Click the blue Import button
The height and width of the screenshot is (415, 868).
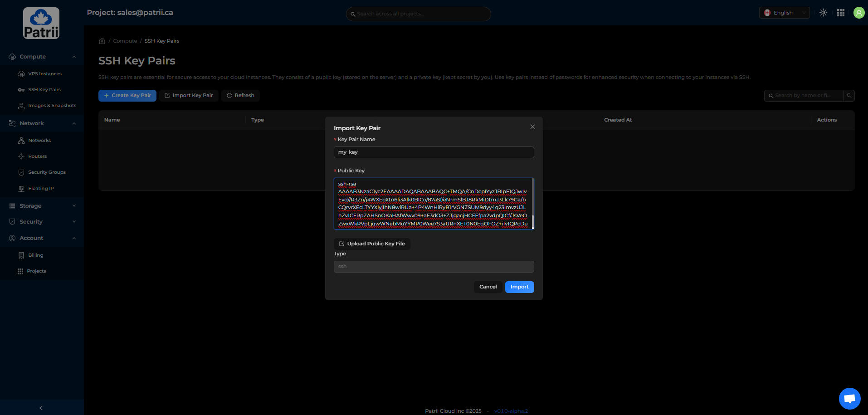(x=519, y=287)
